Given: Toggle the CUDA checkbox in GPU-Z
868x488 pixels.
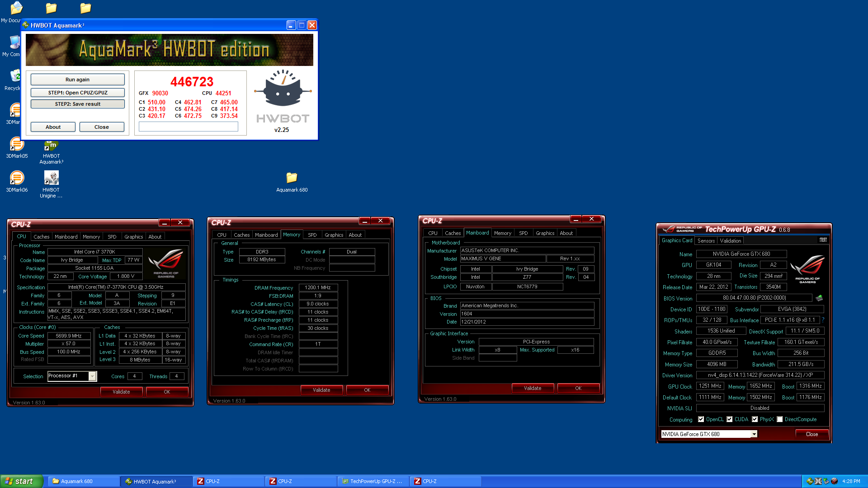Looking at the screenshot, I should tap(729, 419).
